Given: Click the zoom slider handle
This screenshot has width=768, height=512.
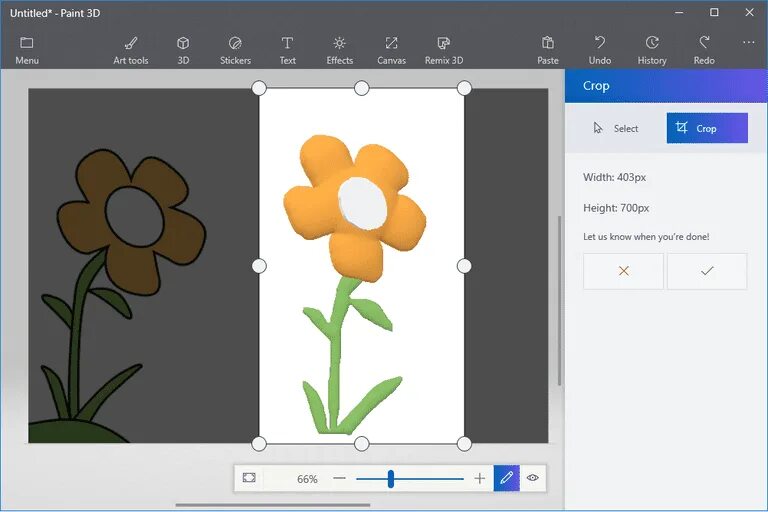Looking at the screenshot, I should click(x=390, y=479).
